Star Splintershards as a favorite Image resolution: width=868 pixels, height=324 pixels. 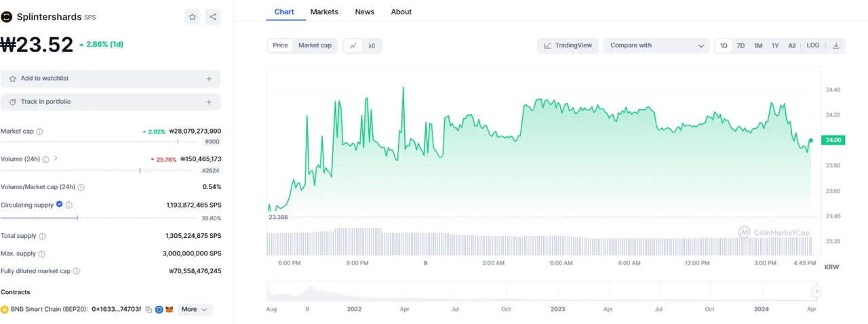193,17
